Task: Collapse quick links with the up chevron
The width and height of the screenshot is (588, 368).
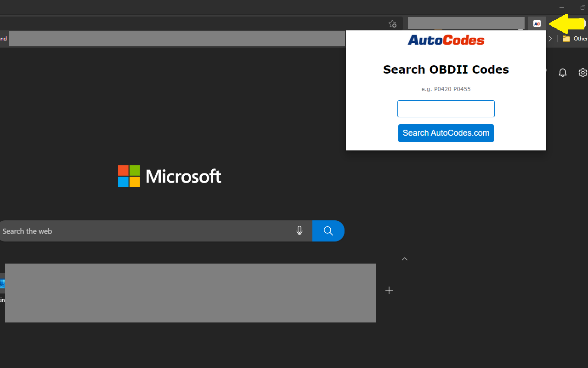Action: [x=405, y=259]
